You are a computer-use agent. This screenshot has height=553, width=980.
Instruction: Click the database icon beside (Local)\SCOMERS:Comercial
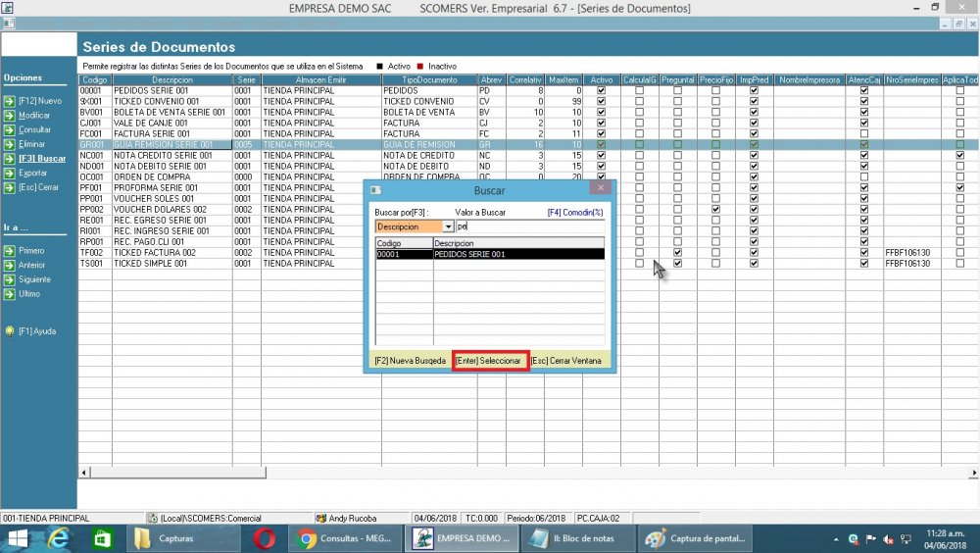153,518
